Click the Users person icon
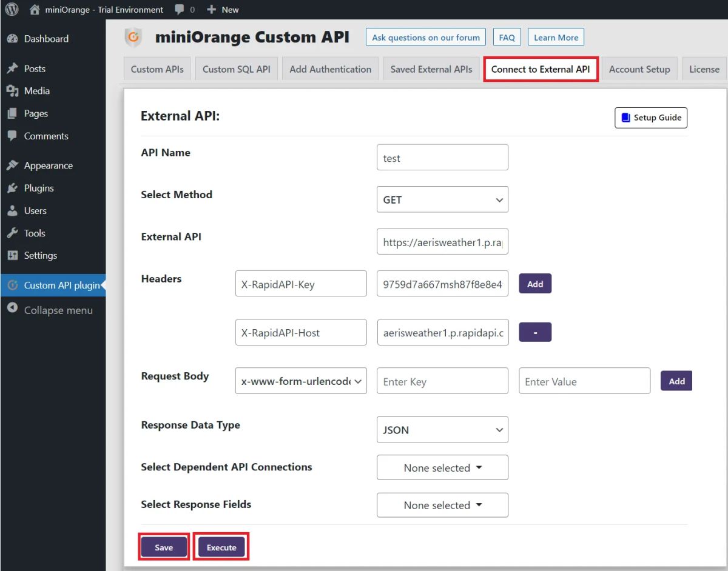This screenshot has width=728, height=571. tap(12, 210)
